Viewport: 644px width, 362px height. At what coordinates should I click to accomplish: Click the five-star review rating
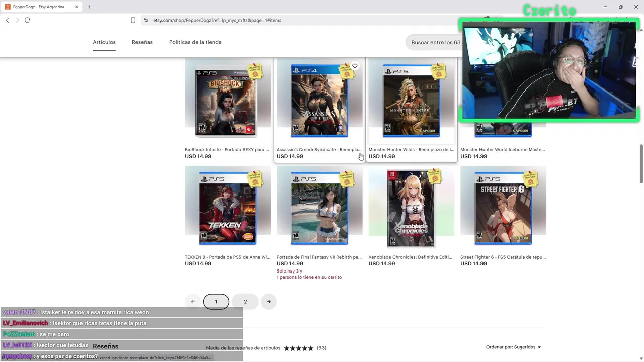(299, 348)
